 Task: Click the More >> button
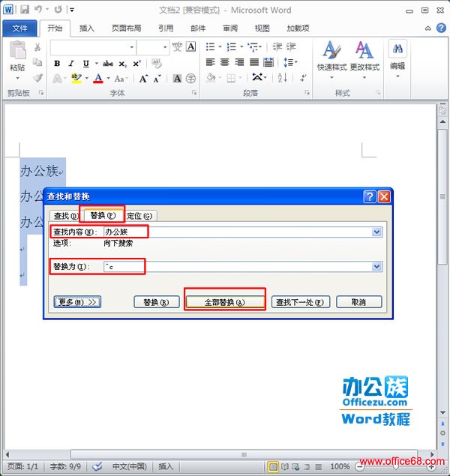tap(77, 302)
